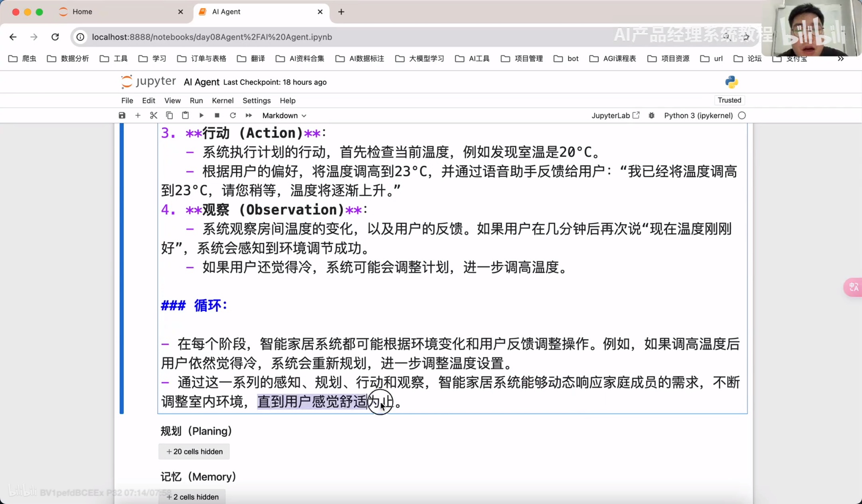Screen dimensions: 862x504
Task: Run the current cell with the play button
Action: [x=201, y=116]
